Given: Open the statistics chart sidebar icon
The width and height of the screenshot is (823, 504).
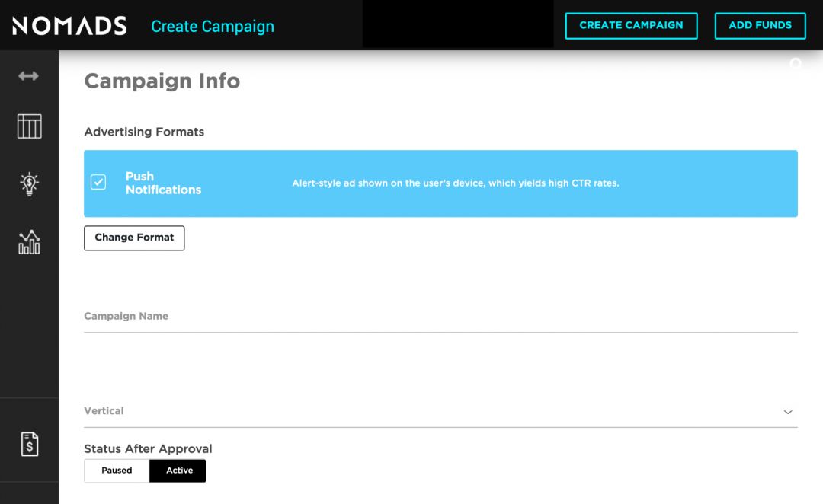Looking at the screenshot, I should pos(29,242).
